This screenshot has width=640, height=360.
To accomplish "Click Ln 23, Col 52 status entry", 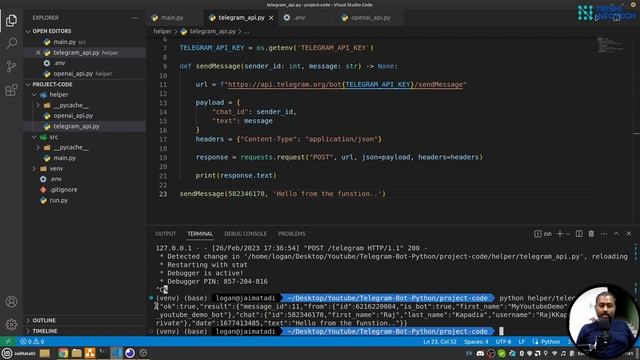I will point(440,342).
